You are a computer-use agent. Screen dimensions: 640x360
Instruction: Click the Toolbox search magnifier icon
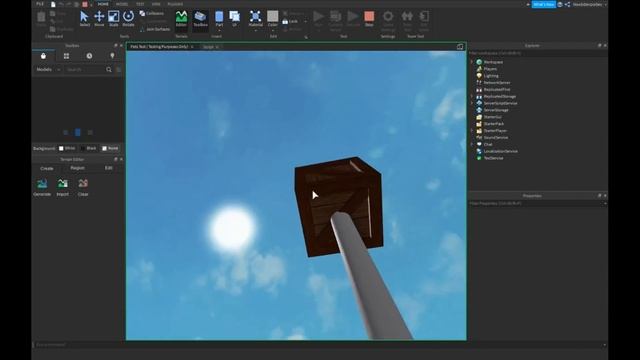(109, 70)
